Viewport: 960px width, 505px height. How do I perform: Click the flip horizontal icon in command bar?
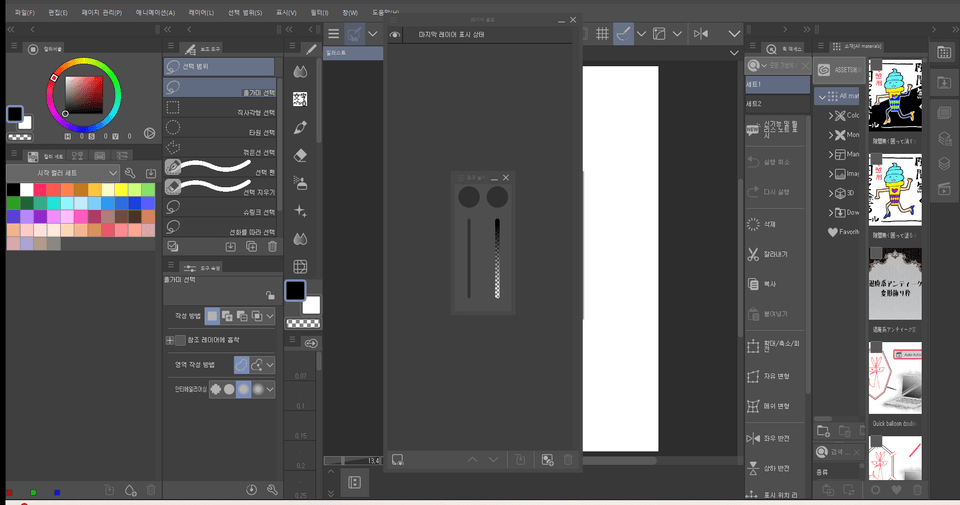(702, 34)
